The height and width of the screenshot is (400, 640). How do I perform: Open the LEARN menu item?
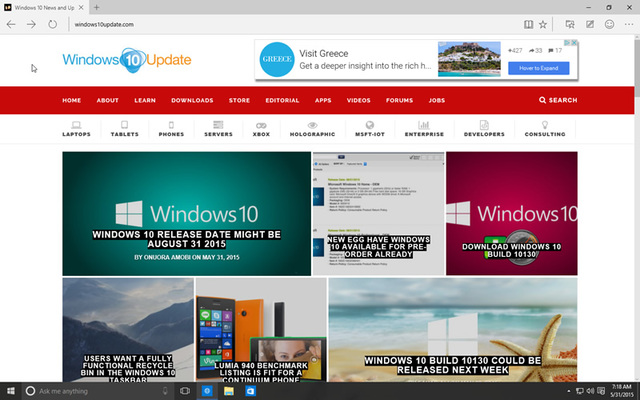145,100
